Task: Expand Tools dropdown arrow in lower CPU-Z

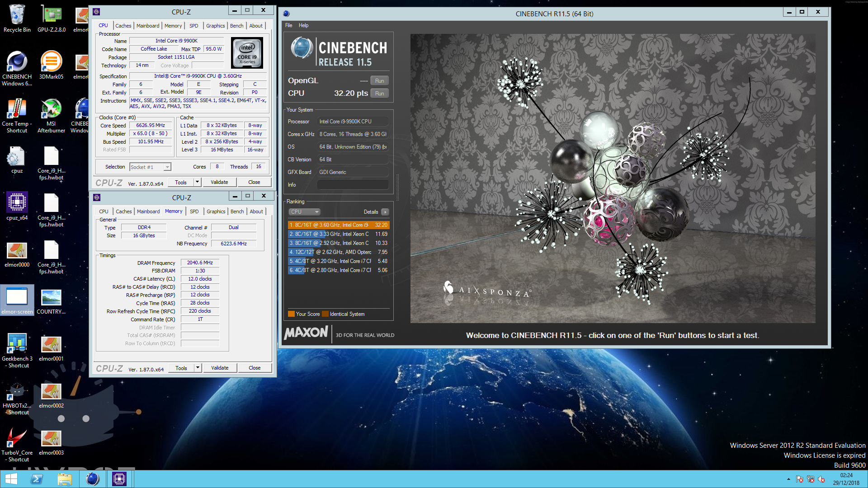Action: tap(198, 368)
